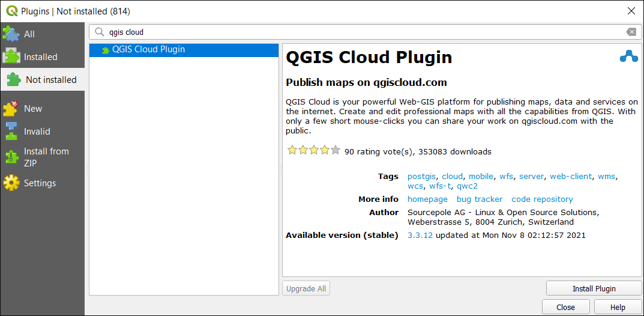Go to the Invalid tab
Image resolution: width=644 pixels, height=316 pixels.
pyautogui.click(x=42, y=132)
